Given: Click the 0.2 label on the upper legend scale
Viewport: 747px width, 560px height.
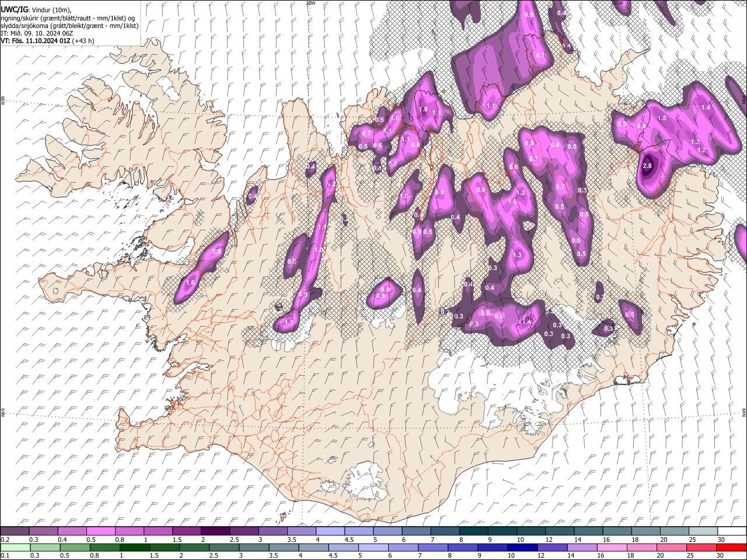Looking at the screenshot, I should click(5, 540).
